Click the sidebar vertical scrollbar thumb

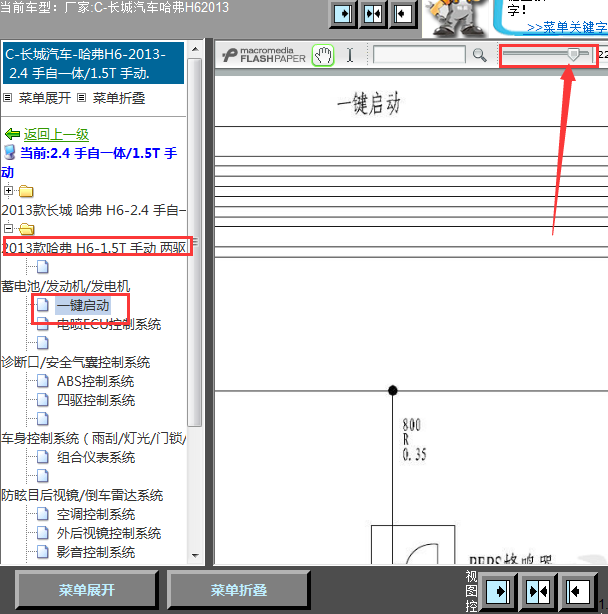click(195, 242)
